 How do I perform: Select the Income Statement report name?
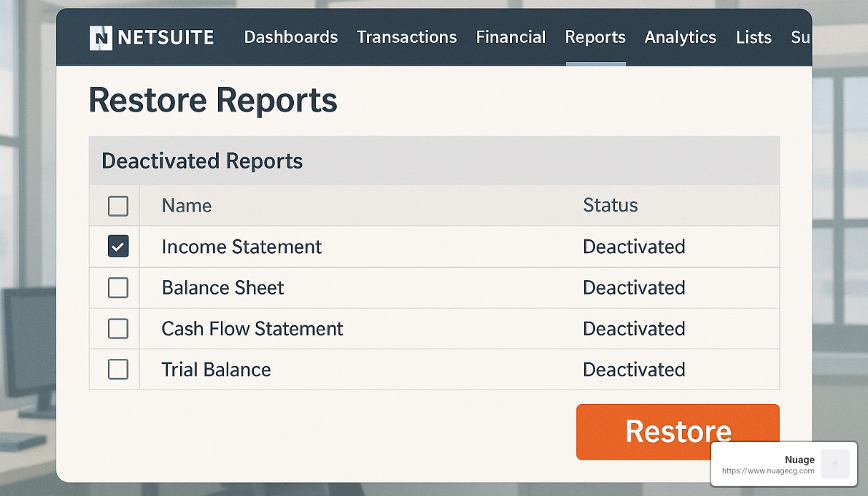tap(241, 247)
